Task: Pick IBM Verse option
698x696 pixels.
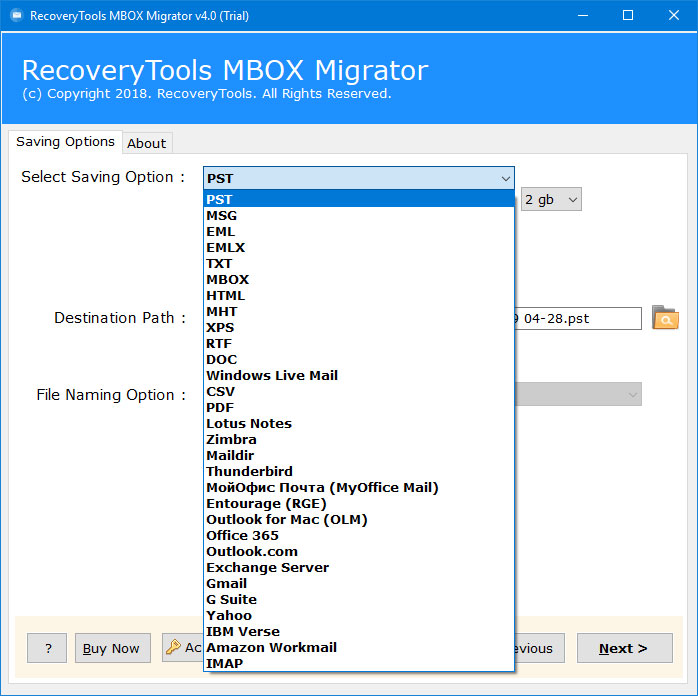Action: coord(359,632)
